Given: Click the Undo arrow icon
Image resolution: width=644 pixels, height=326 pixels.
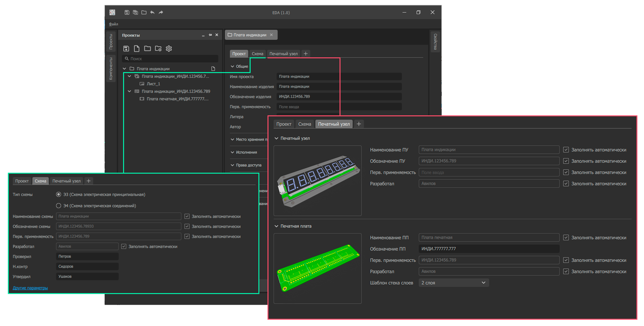Looking at the screenshot, I should coord(152,13).
